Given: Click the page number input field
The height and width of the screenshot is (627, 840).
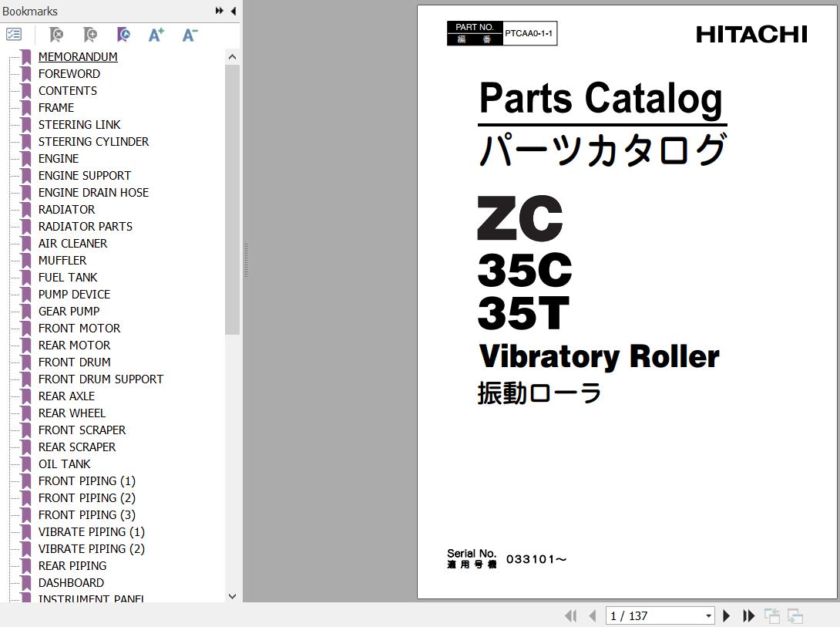Looking at the screenshot, I should pyautogui.click(x=654, y=615).
